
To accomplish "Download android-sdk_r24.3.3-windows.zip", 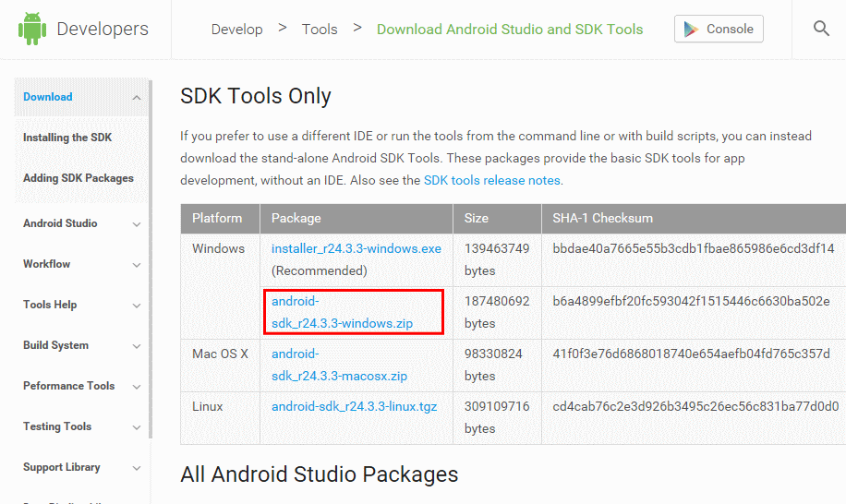I will coord(342,312).
